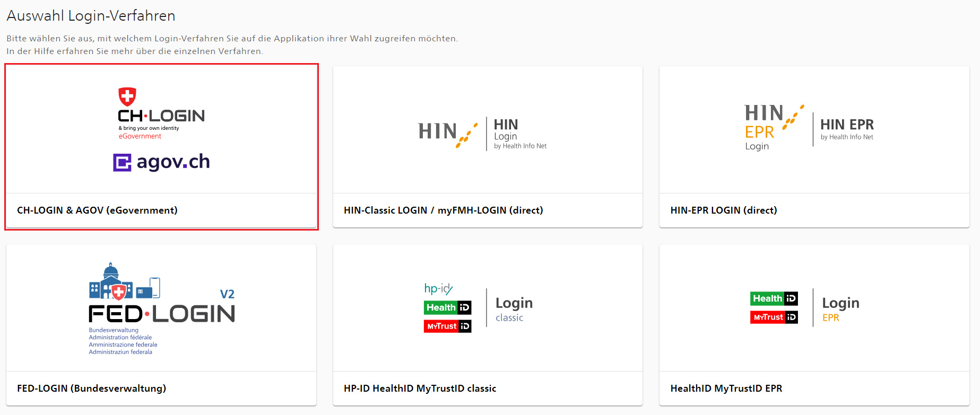Click the agov.ch logo
Screen dimensions: 980x415
[161, 162]
